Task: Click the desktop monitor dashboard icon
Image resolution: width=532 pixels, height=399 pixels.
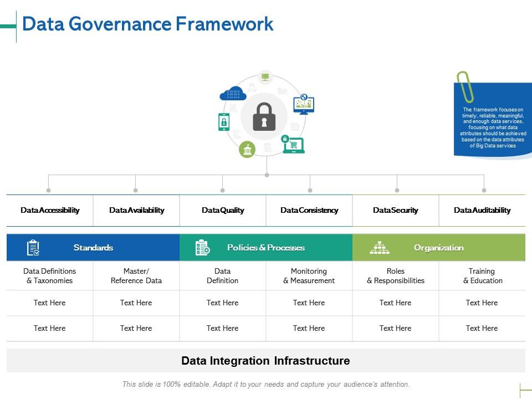Action: click(304, 104)
